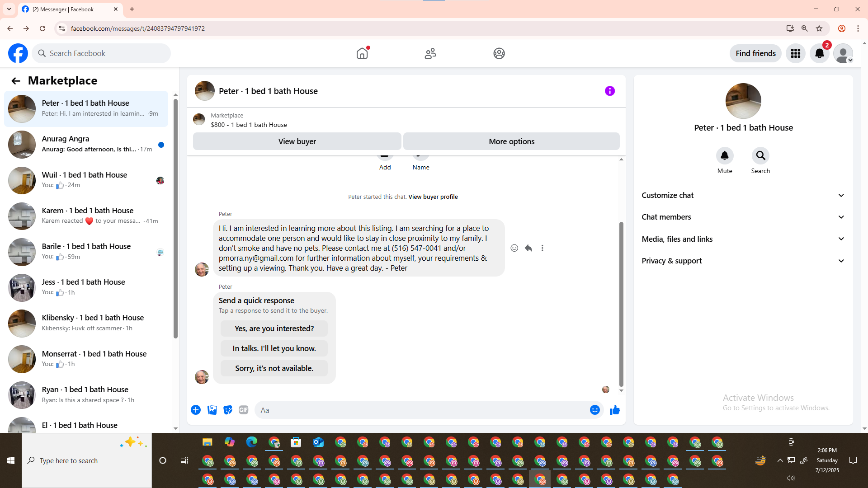Screen dimensions: 868x488
Task: Send a thumbs up like
Action: (614, 410)
